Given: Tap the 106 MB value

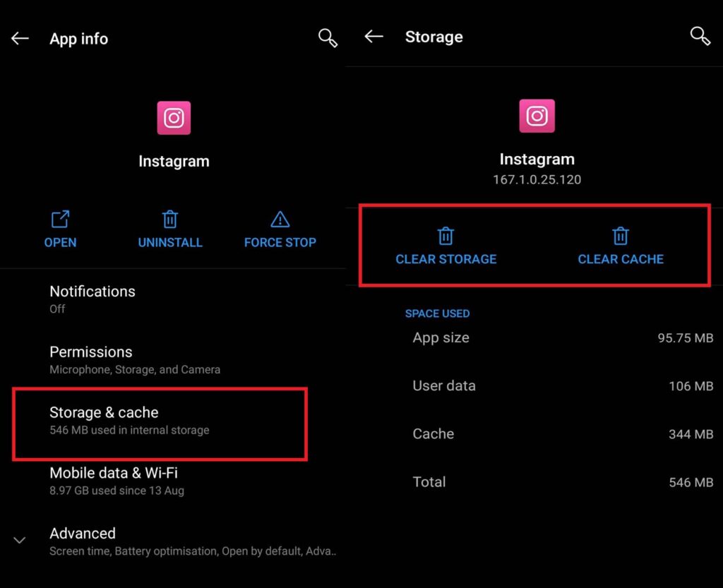Looking at the screenshot, I should click(691, 386).
